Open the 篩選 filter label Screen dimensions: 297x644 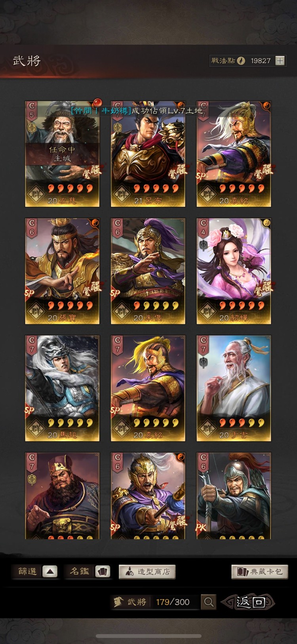28,572
